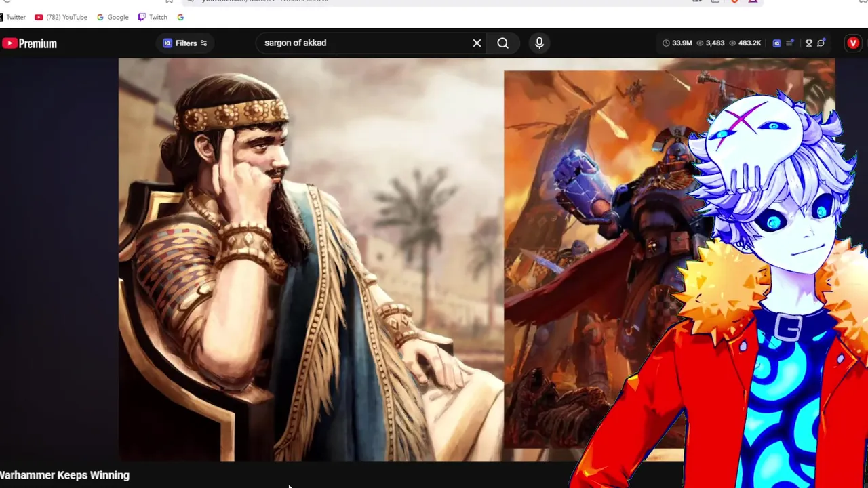Click the 483.2K views stat
This screenshot has height=488, width=868.
tap(745, 43)
